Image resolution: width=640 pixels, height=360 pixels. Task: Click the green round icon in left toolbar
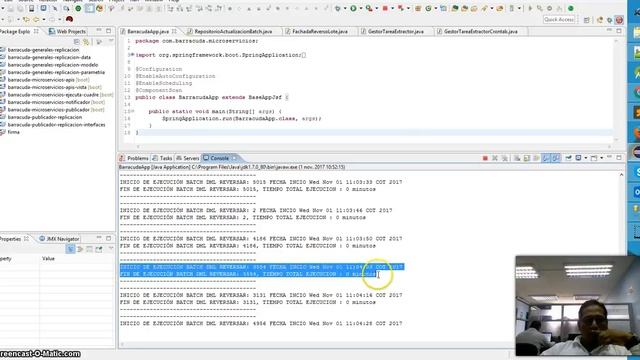78,8
